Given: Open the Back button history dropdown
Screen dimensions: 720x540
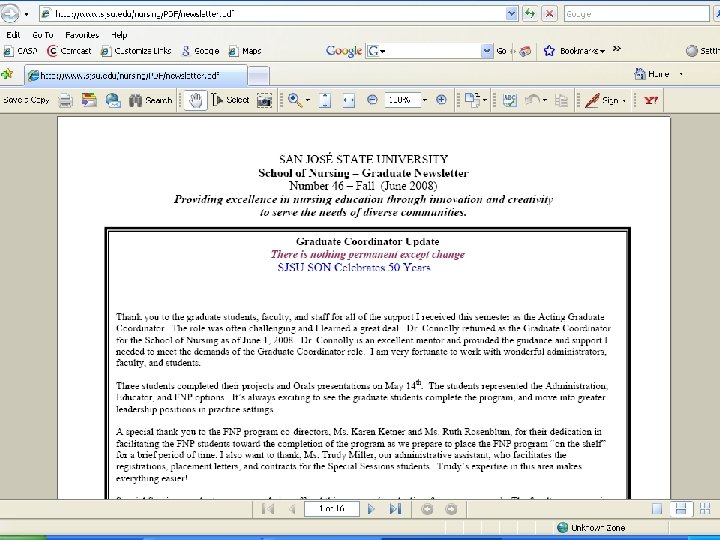Looking at the screenshot, I should click(x=26, y=14).
